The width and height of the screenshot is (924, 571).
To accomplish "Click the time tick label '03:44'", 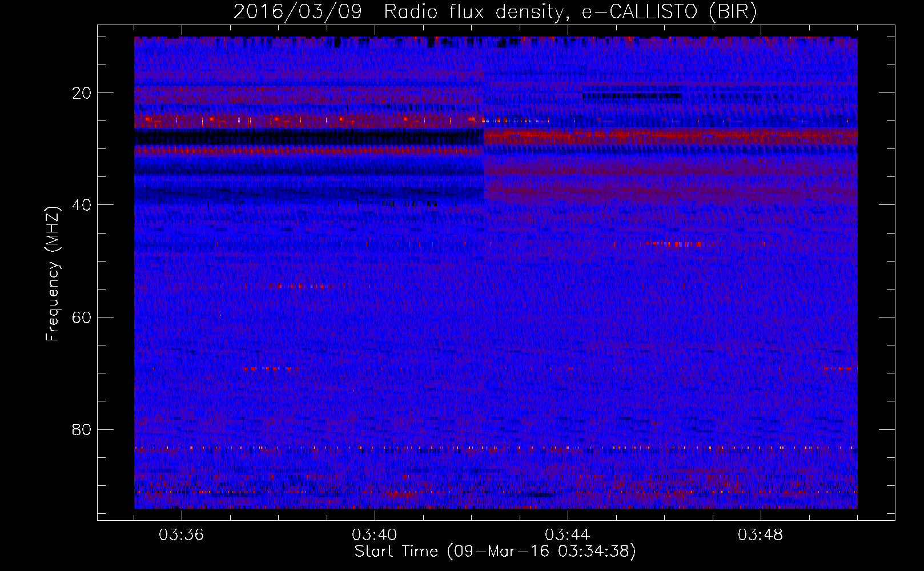I will (568, 535).
